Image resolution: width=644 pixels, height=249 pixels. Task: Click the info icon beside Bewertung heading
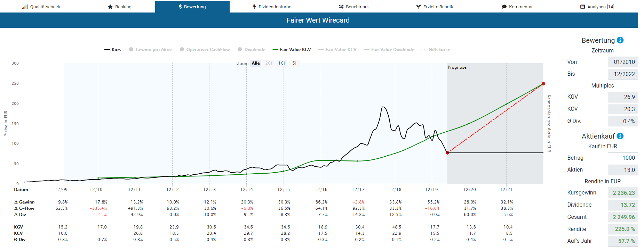(620, 40)
